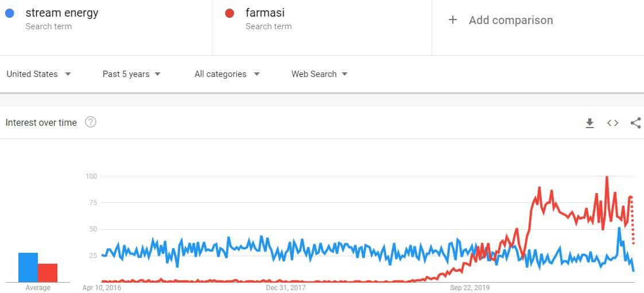Open the embed code icon
The image size is (644, 293).
(x=613, y=123)
